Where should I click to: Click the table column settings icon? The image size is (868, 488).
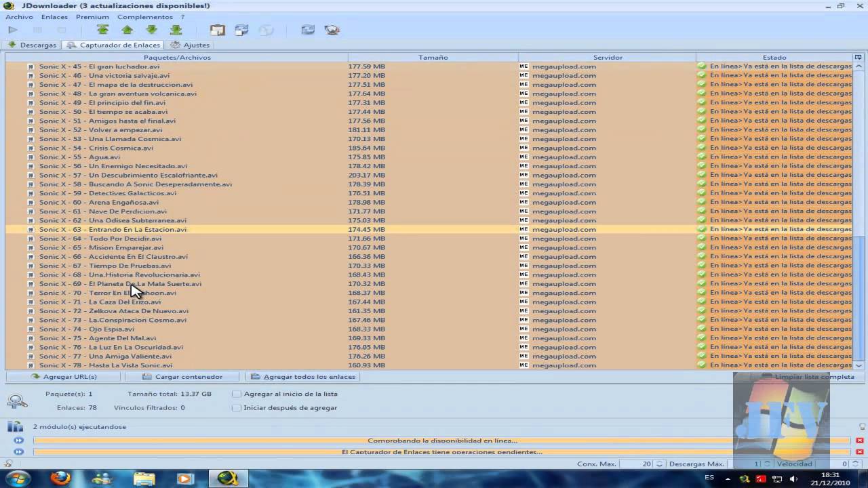tap(858, 58)
